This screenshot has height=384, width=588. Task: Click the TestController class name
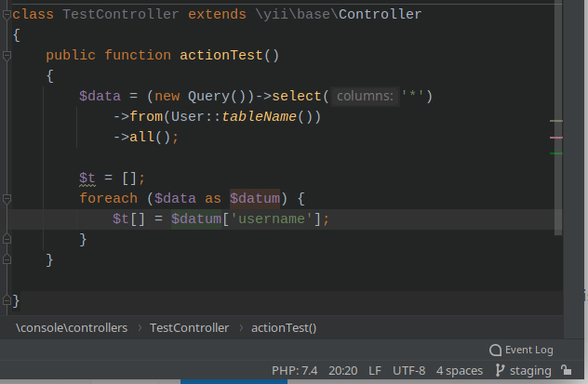121,15
